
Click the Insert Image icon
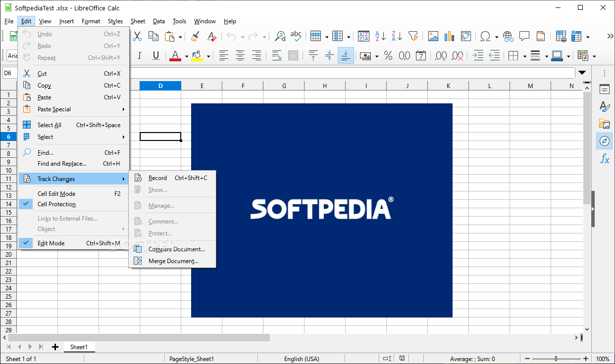433,36
